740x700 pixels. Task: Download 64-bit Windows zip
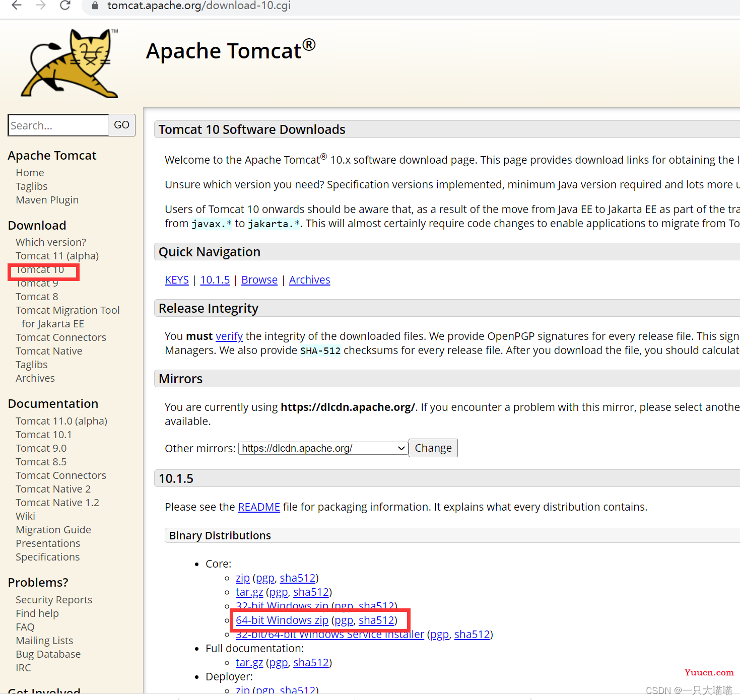click(282, 620)
